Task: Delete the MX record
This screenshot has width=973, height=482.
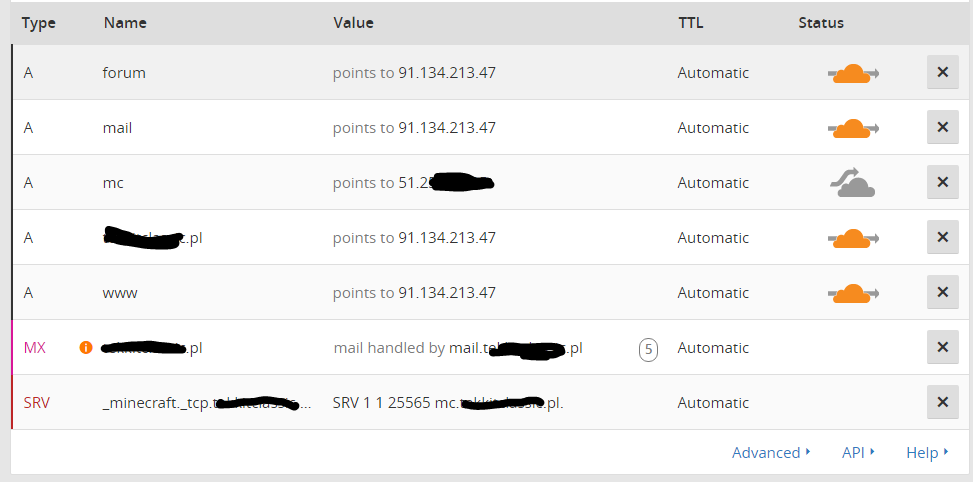Action: tap(943, 348)
